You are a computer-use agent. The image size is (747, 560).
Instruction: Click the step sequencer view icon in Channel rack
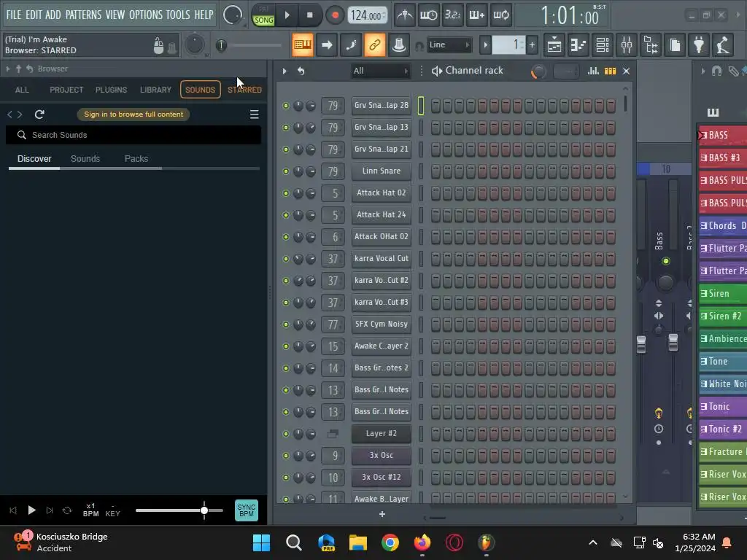coord(611,71)
